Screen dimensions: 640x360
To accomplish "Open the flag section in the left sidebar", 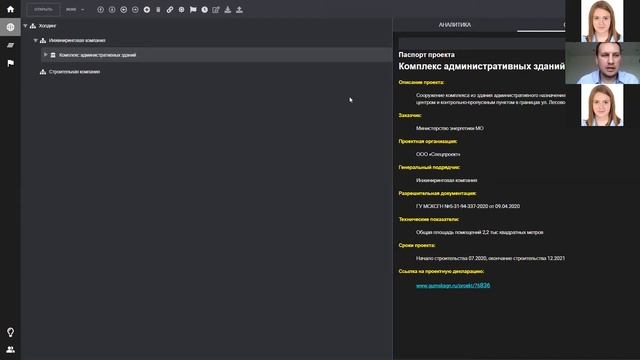I will (x=11, y=63).
